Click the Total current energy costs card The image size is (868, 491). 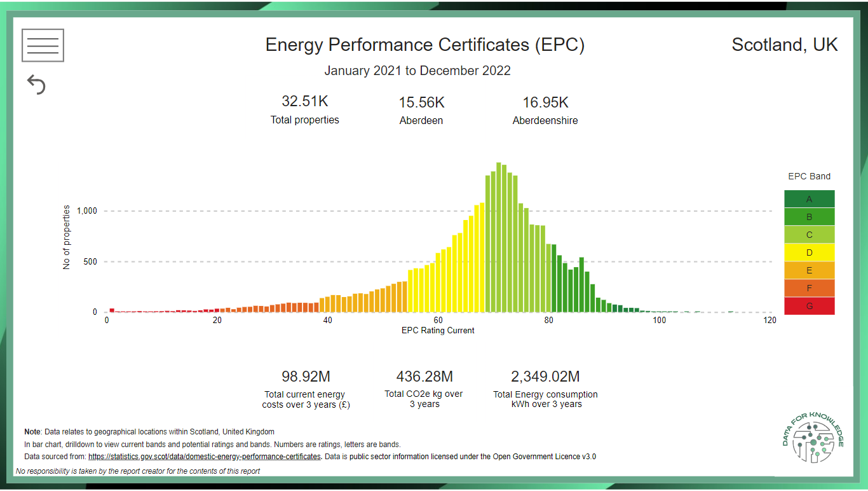point(306,389)
